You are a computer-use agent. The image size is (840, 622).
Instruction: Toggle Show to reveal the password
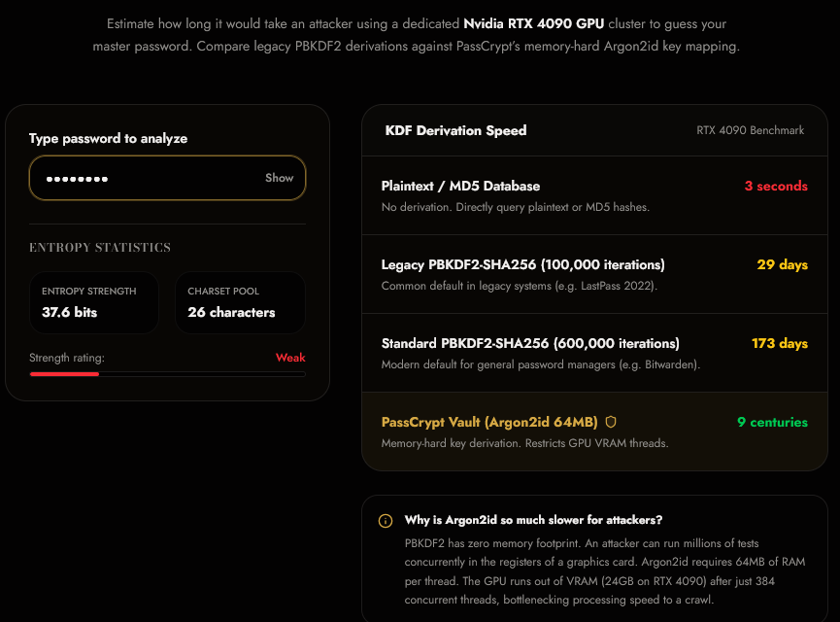pyautogui.click(x=279, y=178)
